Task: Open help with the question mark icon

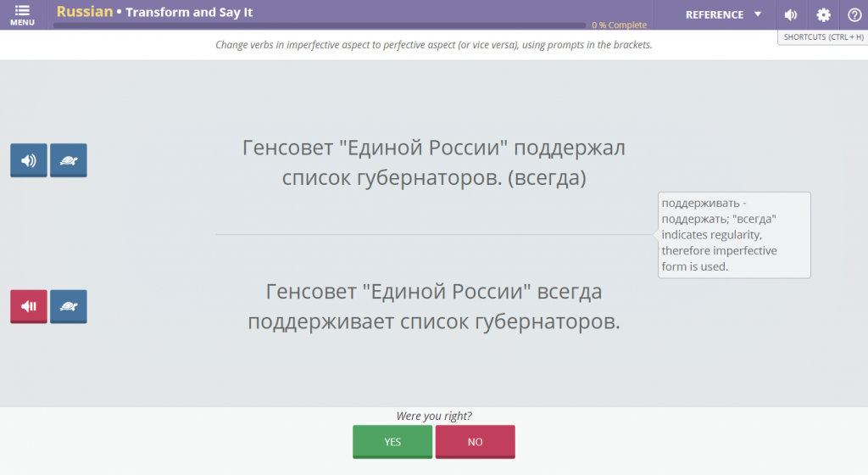Action: pos(854,14)
